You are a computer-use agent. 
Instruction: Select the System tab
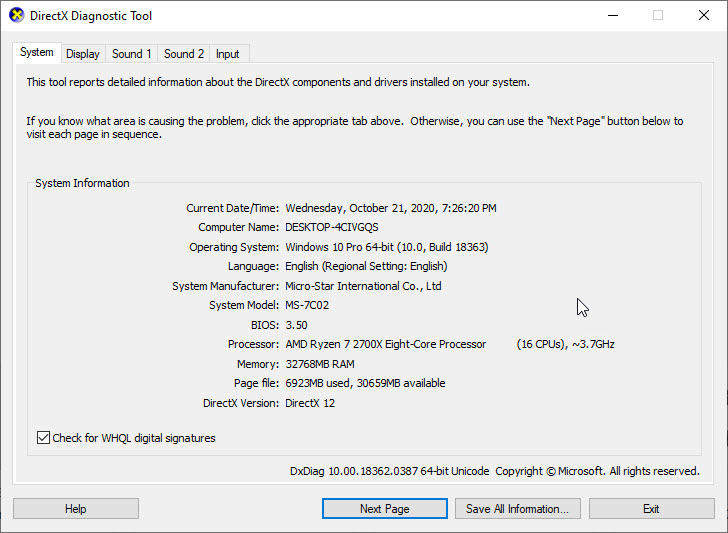tap(37, 52)
